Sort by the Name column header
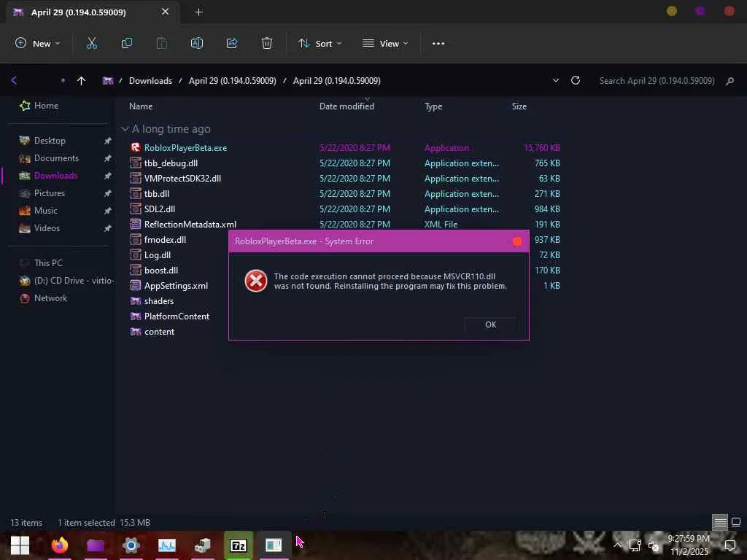 point(141,106)
